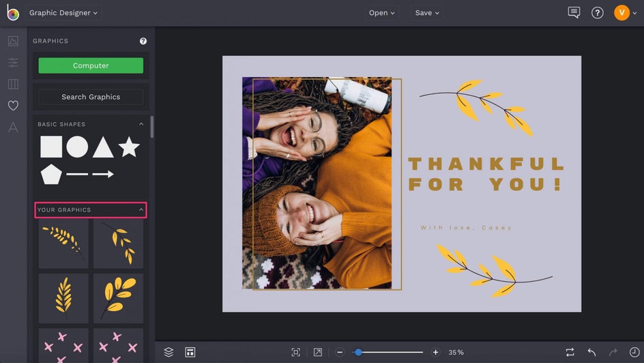Image resolution: width=644 pixels, height=363 pixels.
Task: Open the Templates sidebar icon
Action: 13,84
